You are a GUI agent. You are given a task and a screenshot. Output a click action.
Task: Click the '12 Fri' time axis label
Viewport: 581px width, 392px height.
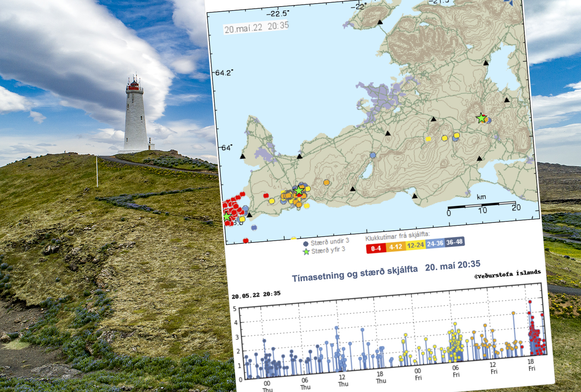(x=493, y=368)
